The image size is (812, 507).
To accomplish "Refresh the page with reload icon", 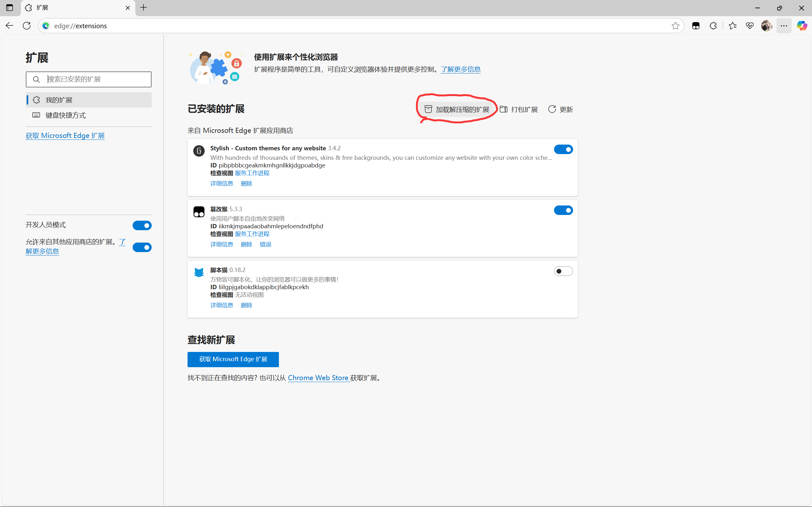I will pos(27,26).
